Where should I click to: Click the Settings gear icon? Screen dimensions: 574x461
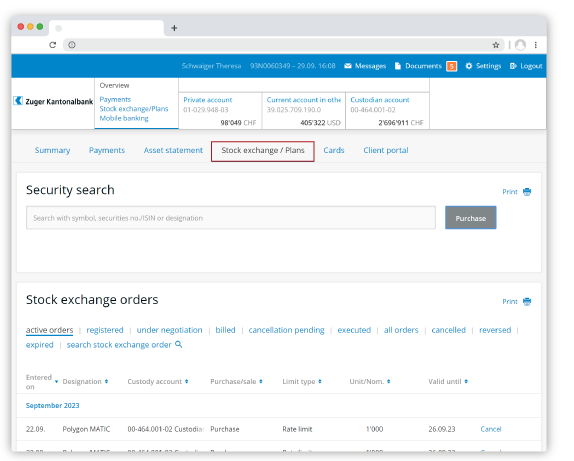[x=469, y=66]
